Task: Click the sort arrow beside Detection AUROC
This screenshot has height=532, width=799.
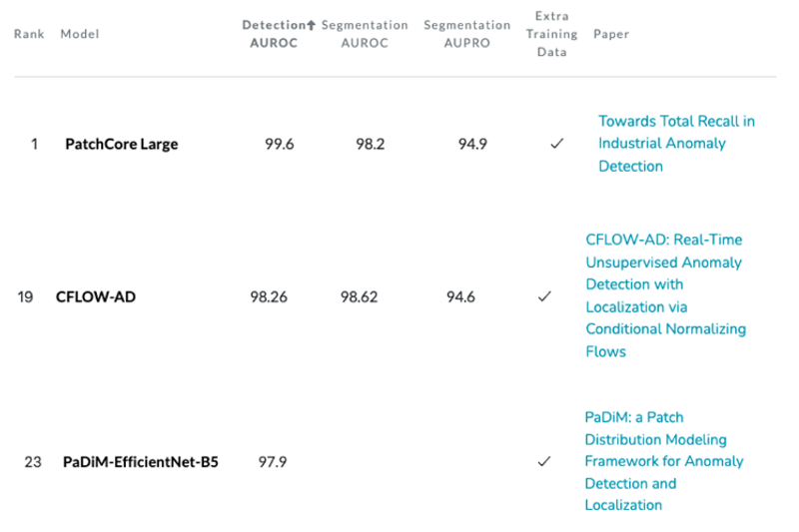Action: pyautogui.click(x=311, y=25)
